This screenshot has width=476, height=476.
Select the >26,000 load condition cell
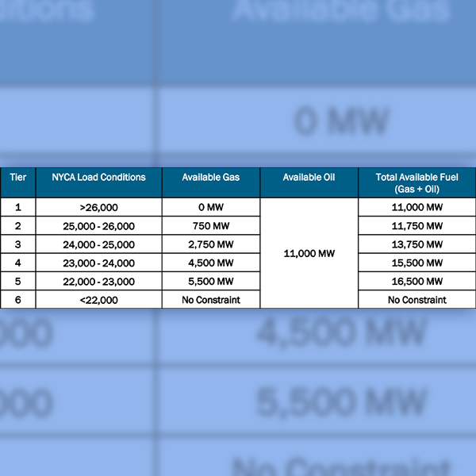click(99, 207)
